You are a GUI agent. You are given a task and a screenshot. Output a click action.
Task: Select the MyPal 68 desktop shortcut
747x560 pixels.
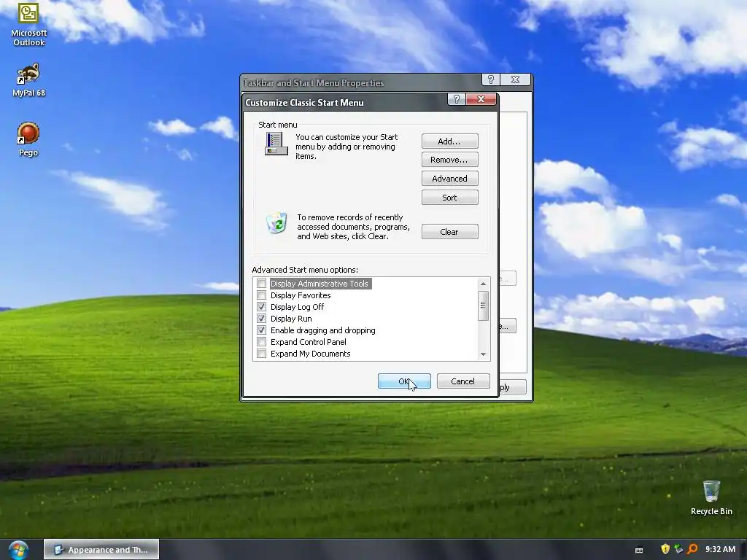coord(28,79)
